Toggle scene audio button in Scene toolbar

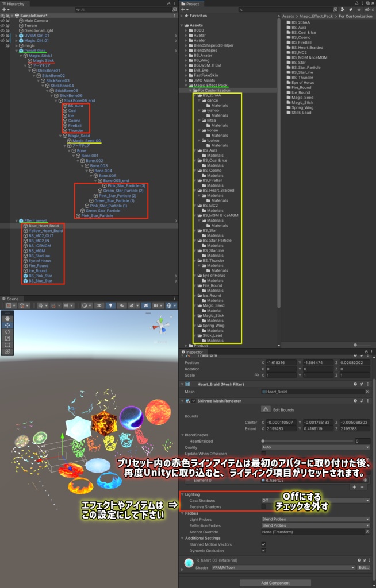[121, 305]
